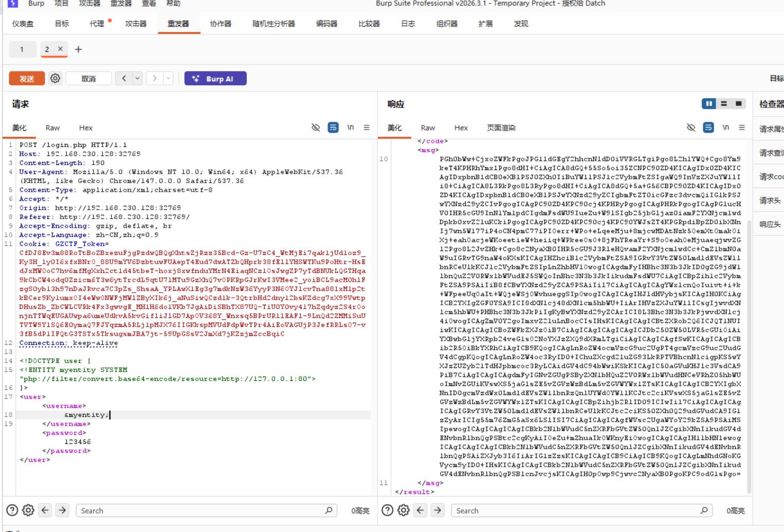Image resolution: width=784 pixels, height=532 pixels.
Task: Switch to the 代理 tab
Action: (97, 24)
